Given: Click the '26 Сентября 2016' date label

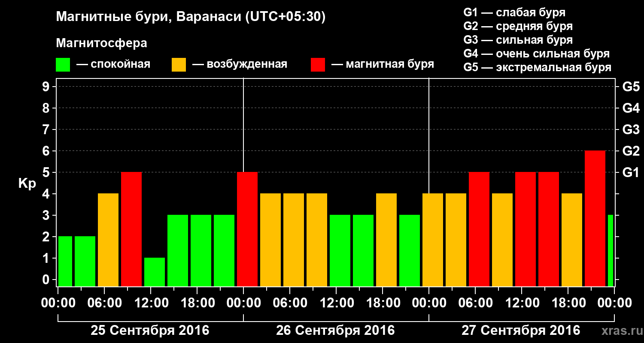Looking at the screenshot, I should [335, 331].
